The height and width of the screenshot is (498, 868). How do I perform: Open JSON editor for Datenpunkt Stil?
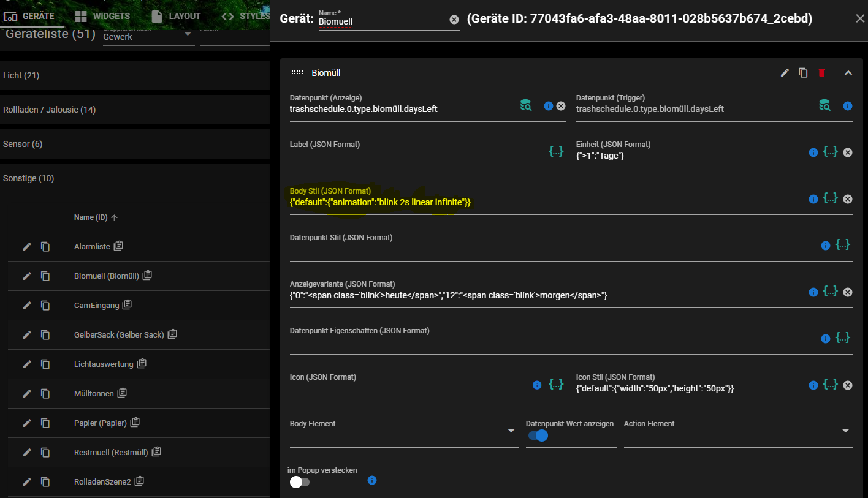tap(843, 244)
